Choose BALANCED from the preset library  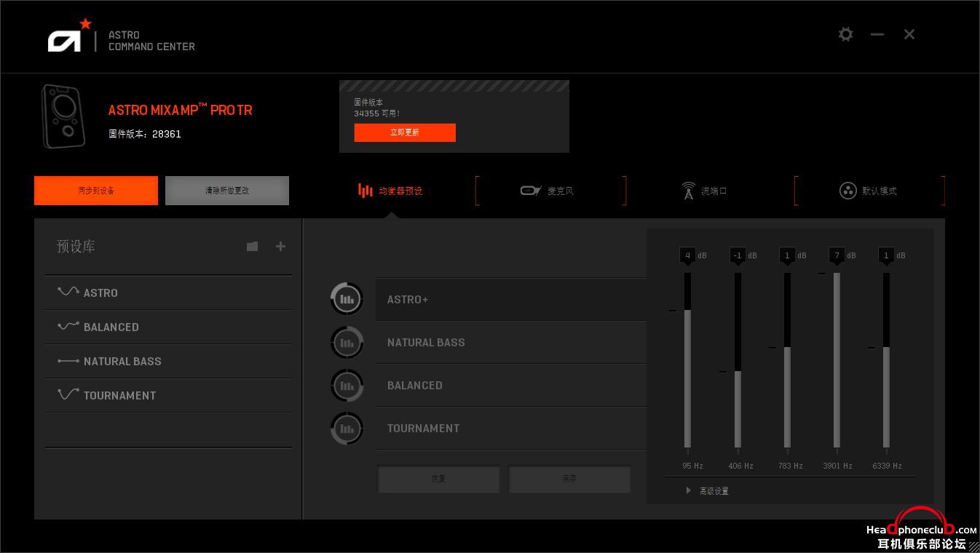(x=168, y=327)
